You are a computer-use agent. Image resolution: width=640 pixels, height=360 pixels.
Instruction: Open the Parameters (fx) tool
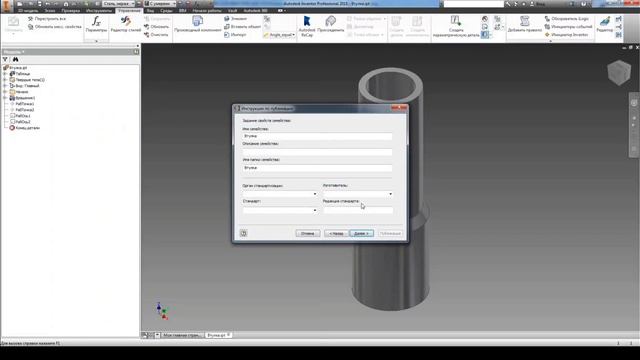click(x=96, y=24)
